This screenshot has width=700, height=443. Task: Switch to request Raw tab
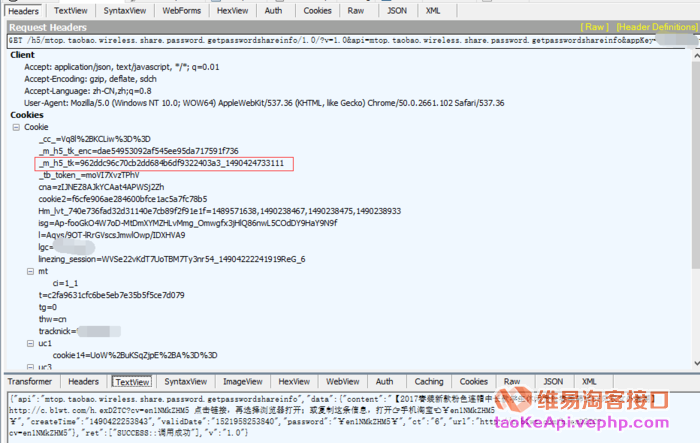pyautogui.click(x=356, y=11)
